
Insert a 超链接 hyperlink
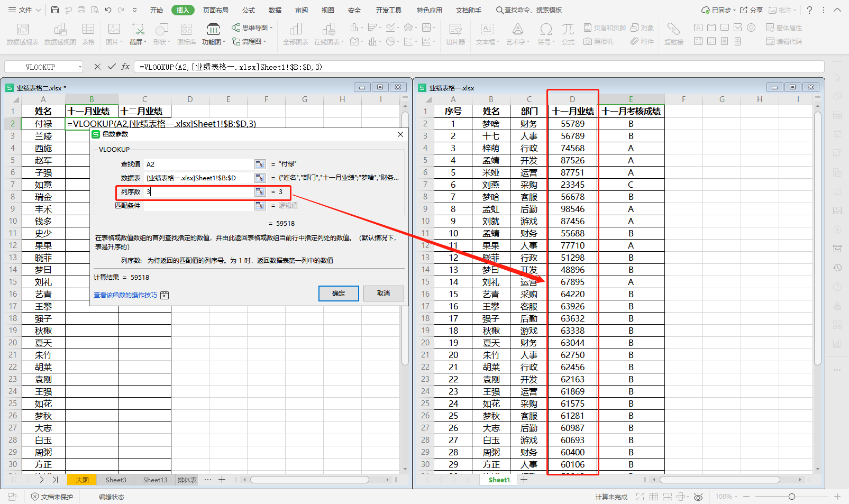674,33
